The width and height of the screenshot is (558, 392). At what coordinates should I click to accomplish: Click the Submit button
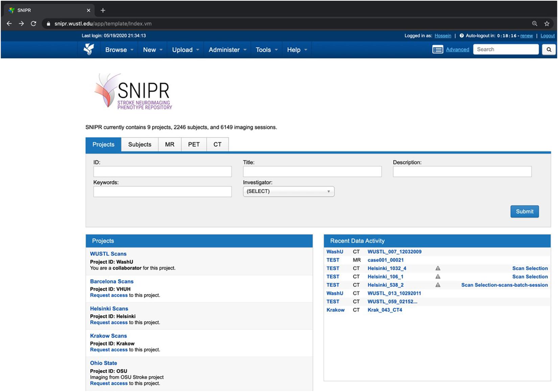tap(525, 211)
